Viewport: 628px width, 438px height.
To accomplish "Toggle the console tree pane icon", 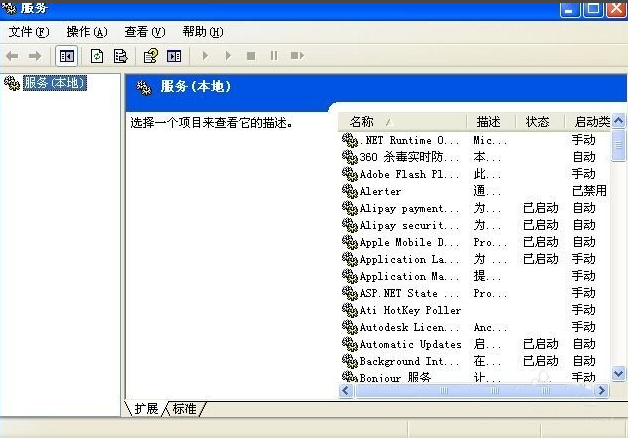I will [66, 56].
